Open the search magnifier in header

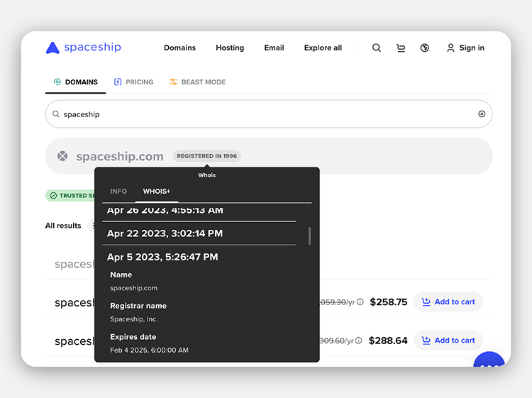coord(376,48)
